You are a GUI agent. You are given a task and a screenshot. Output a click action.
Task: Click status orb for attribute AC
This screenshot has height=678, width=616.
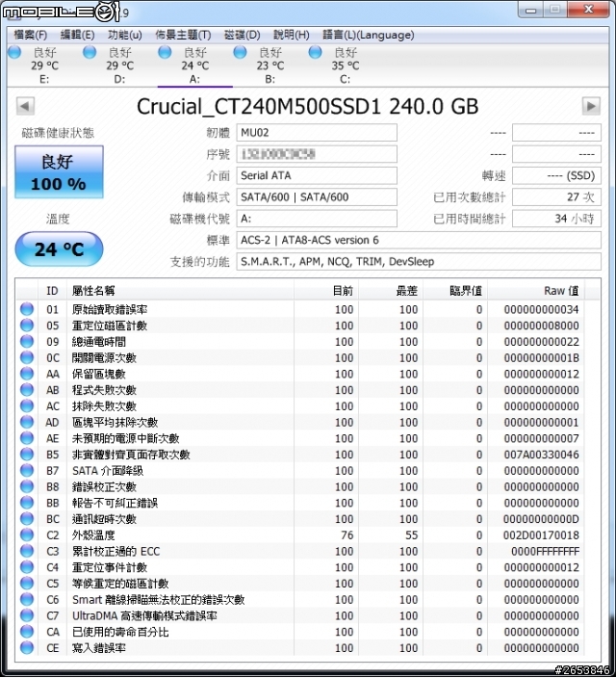click(x=27, y=406)
